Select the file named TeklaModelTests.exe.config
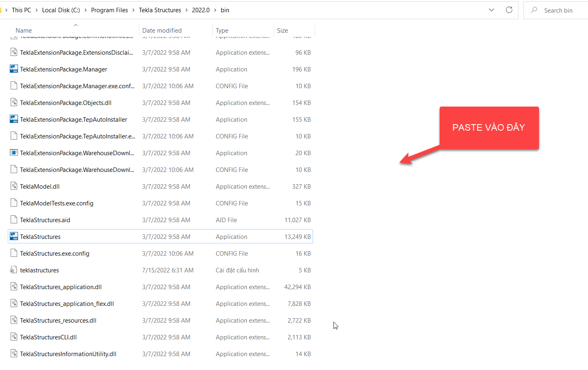This screenshot has height=370, width=588. click(x=57, y=203)
